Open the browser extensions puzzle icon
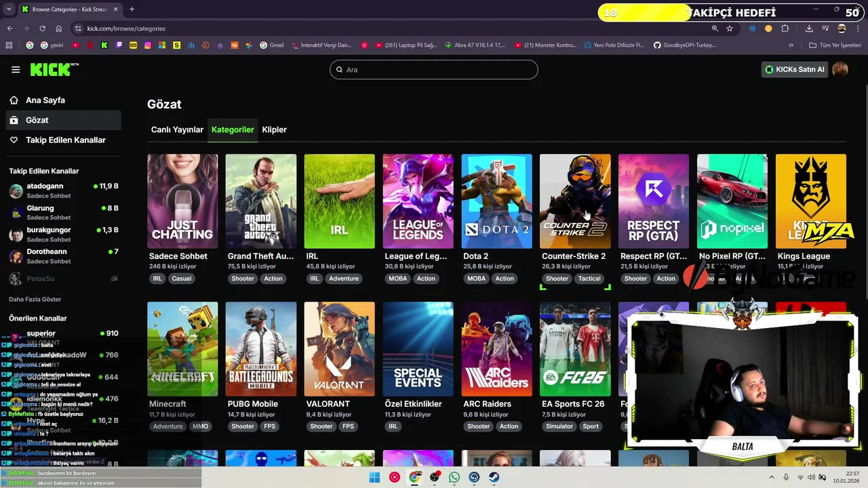This screenshot has width=868, height=488. pyautogui.click(x=785, y=28)
